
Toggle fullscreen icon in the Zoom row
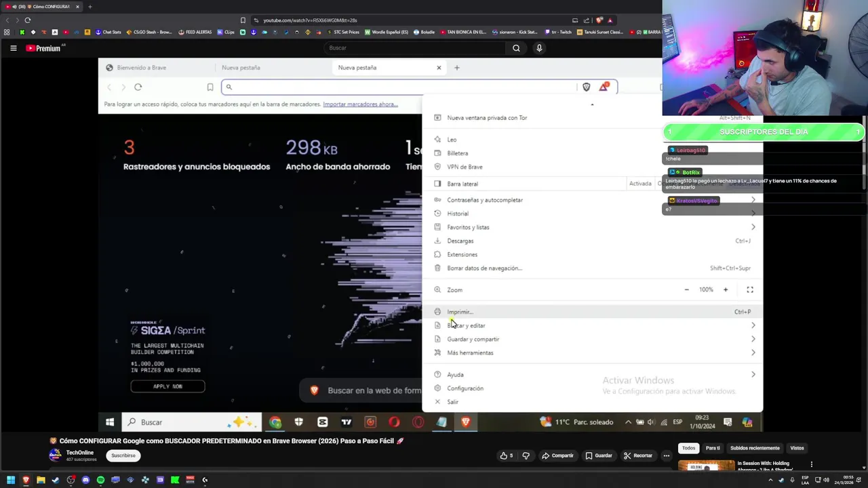750,290
